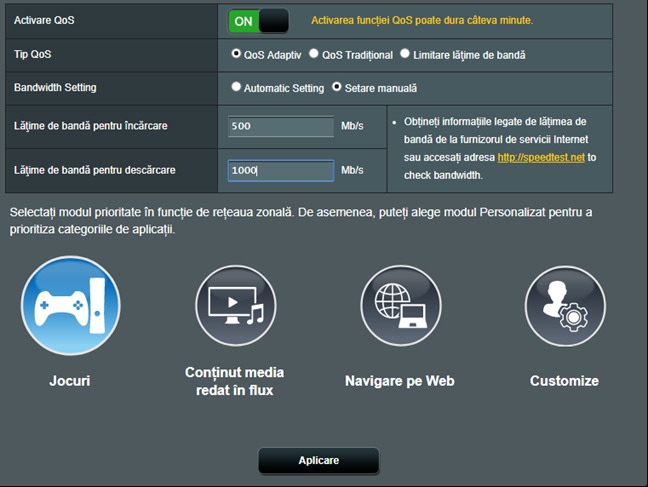648x487 pixels.
Task: Select the Navigare pe Web globe icon
Action: (x=400, y=306)
